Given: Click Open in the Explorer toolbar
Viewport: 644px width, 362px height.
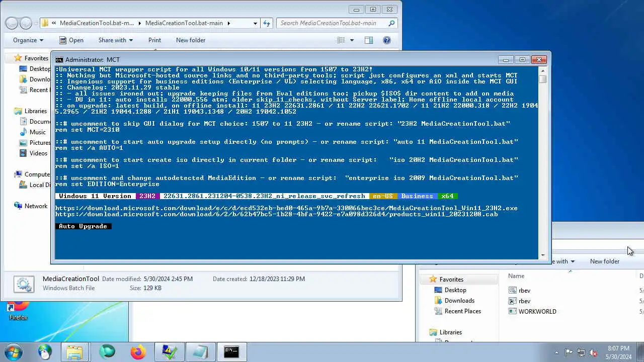Looking at the screenshot, I should [x=70, y=40].
